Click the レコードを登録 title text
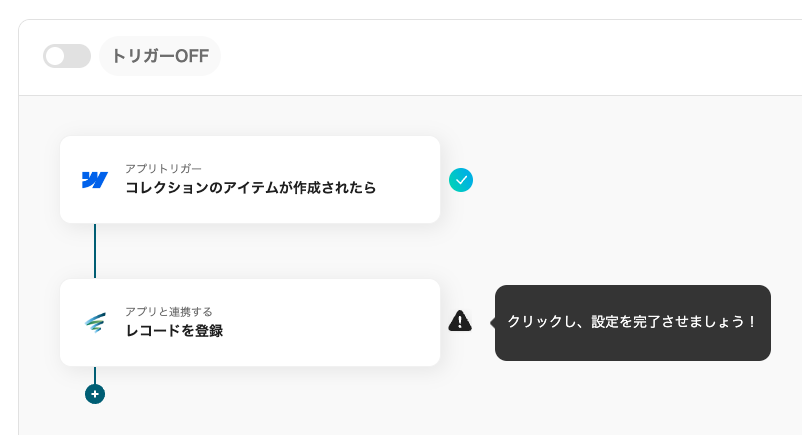 tap(174, 331)
